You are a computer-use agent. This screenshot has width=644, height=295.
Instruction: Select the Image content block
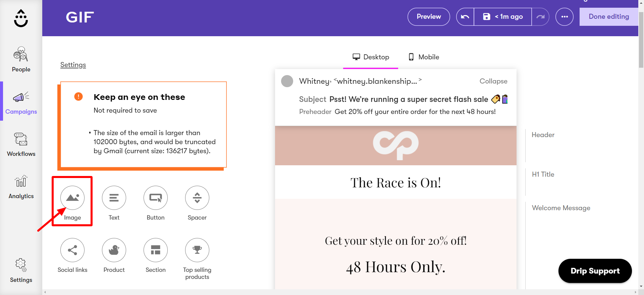[x=72, y=198]
